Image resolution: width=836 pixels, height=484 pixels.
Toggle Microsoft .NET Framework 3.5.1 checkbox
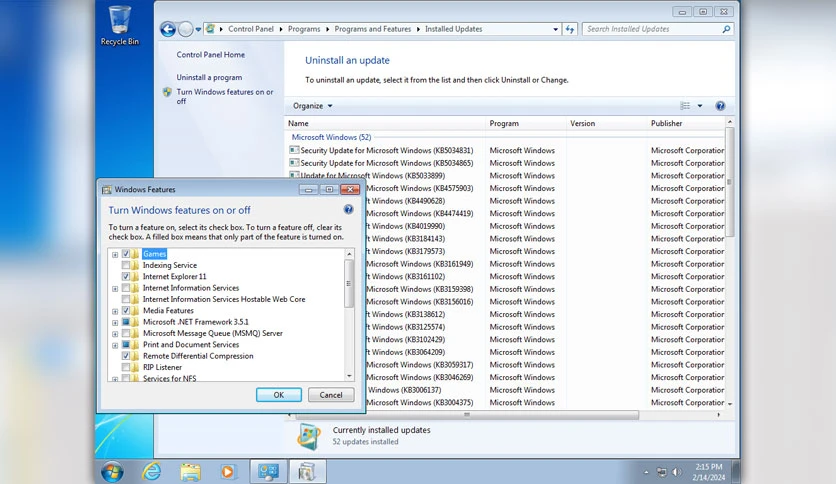click(x=126, y=322)
